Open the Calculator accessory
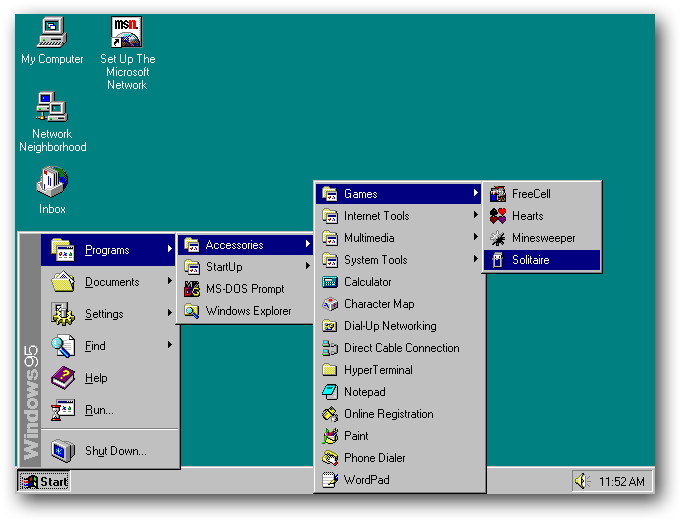The image size is (681, 521). click(x=367, y=282)
